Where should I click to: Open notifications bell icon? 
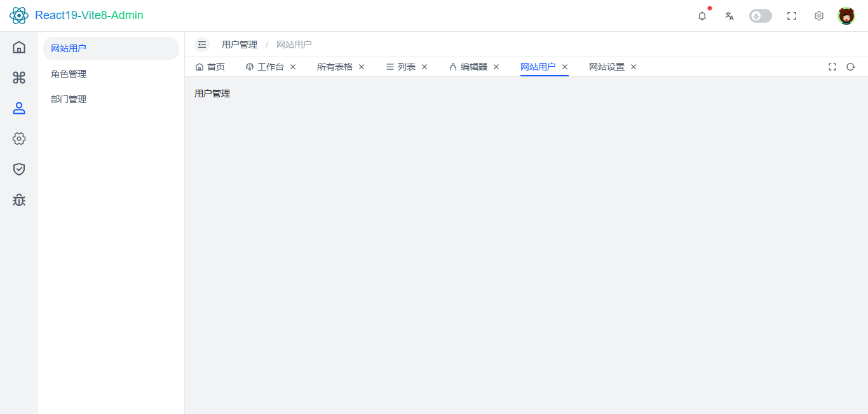(x=702, y=16)
